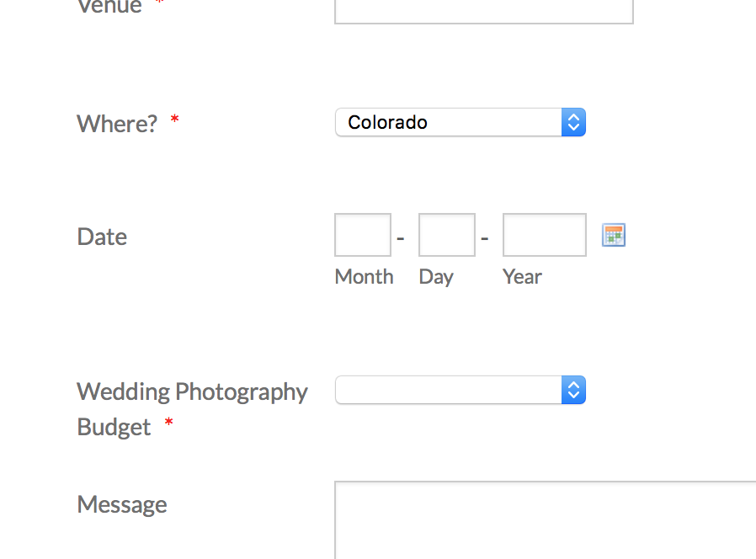Click the Where? field label

click(117, 124)
